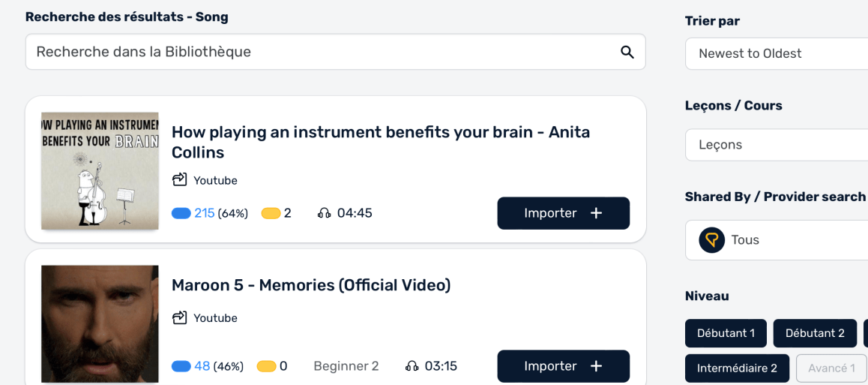The width and height of the screenshot is (868, 385).
Task: Import the Maroon 5 Memories lesson
Action: (563, 366)
